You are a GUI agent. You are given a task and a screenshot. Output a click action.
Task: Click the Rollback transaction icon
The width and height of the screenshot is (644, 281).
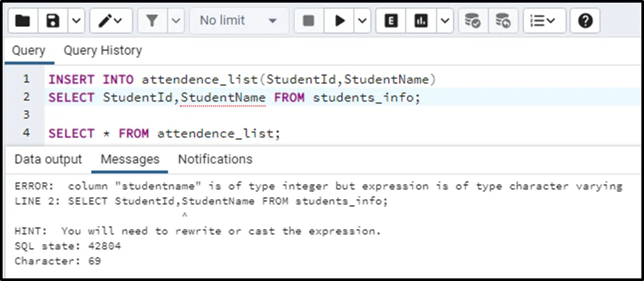[502, 21]
